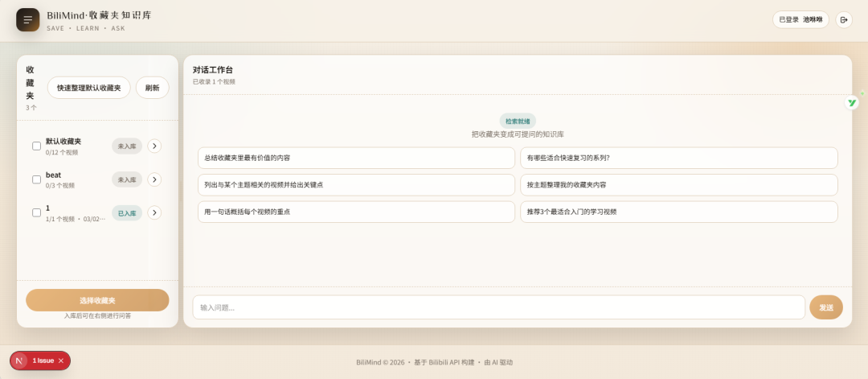Click the BiliMind·收藏夹知识库 title
Image resolution: width=868 pixels, height=379 pixels.
[99, 15]
